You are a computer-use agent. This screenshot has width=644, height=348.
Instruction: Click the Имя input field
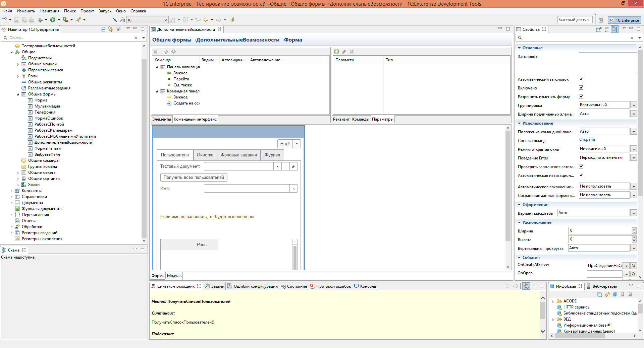point(247,189)
